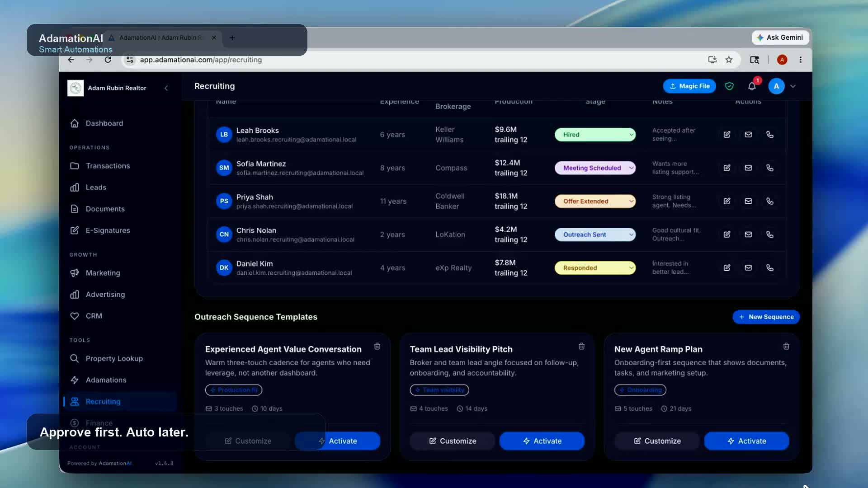Open Daniel Kim Responded stage dropdown
868x488 pixels.
(595, 268)
